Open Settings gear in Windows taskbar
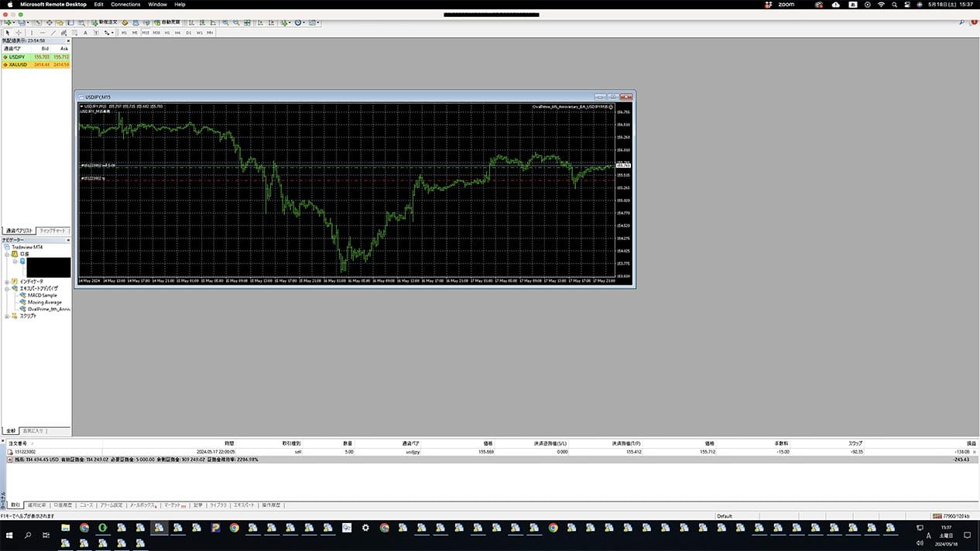The height and width of the screenshot is (551, 980). pos(366,528)
